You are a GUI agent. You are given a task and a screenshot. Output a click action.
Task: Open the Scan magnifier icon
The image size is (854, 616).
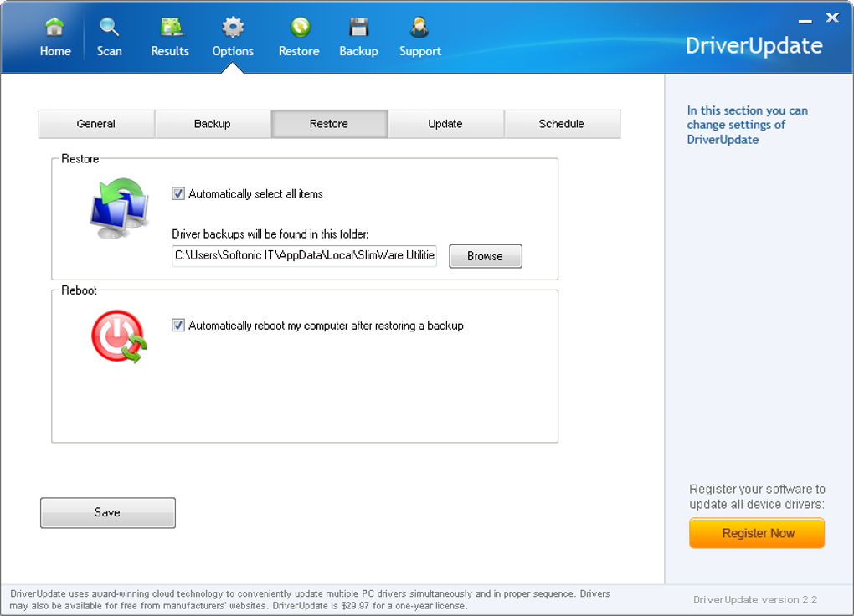(109, 27)
